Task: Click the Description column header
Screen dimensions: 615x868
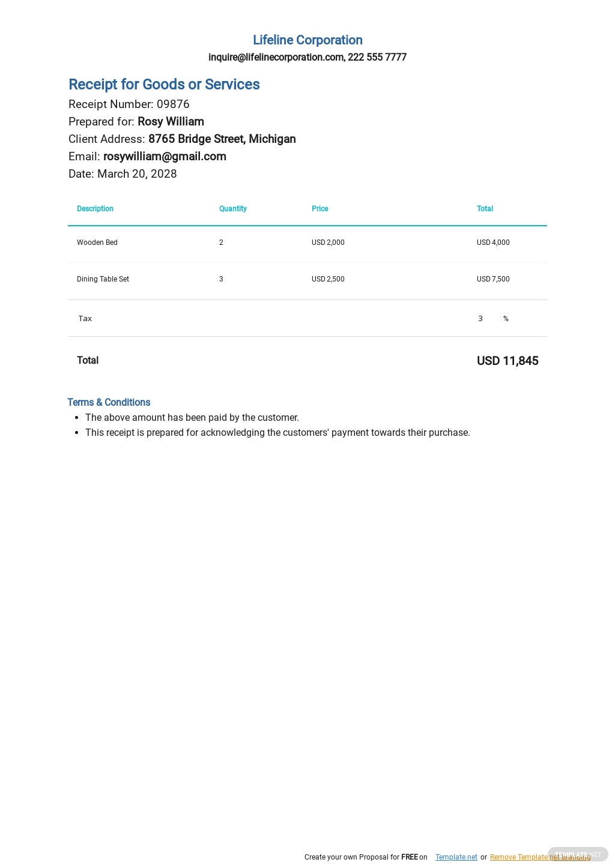Action: click(x=95, y=209)
